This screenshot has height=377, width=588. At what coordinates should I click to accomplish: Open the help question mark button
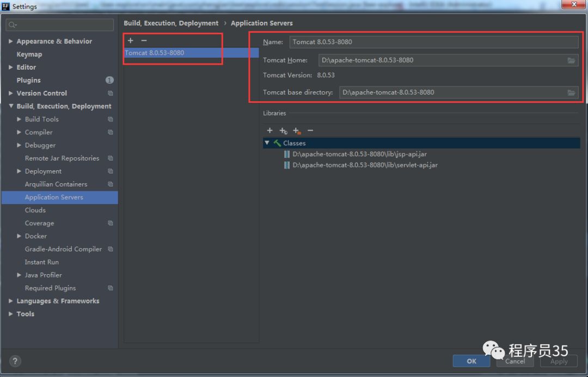click(x=15, y=361)
